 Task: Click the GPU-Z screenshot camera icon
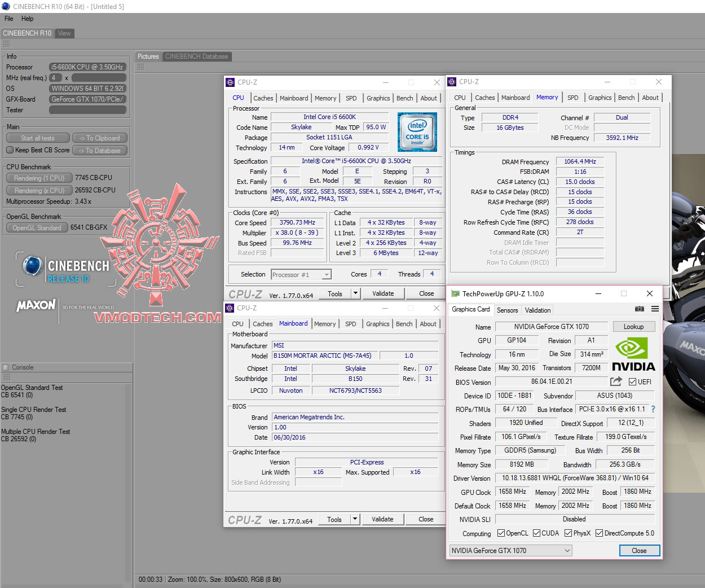pyautogui.click(x=639, y=309)
